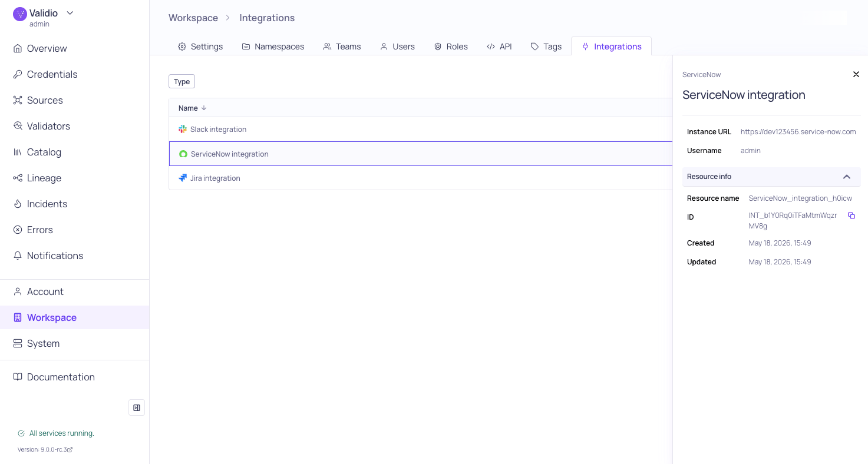Select the Integrations tab
The width and height of the screenshot is (868, 464).
(x=612, y=47)
